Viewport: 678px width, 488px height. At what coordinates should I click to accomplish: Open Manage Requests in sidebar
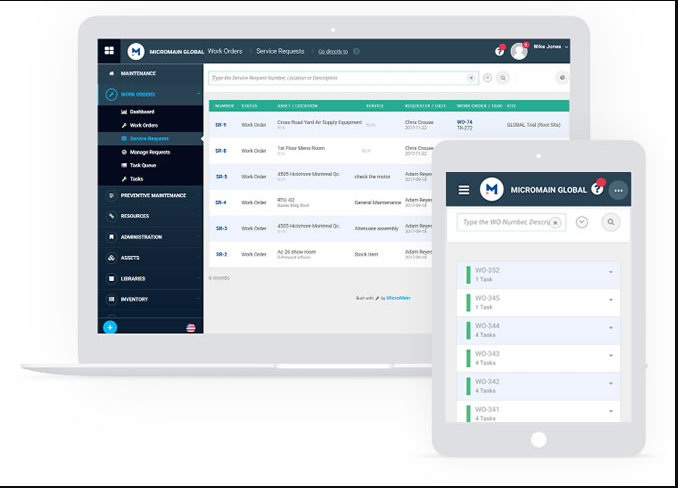click(151, 151)
